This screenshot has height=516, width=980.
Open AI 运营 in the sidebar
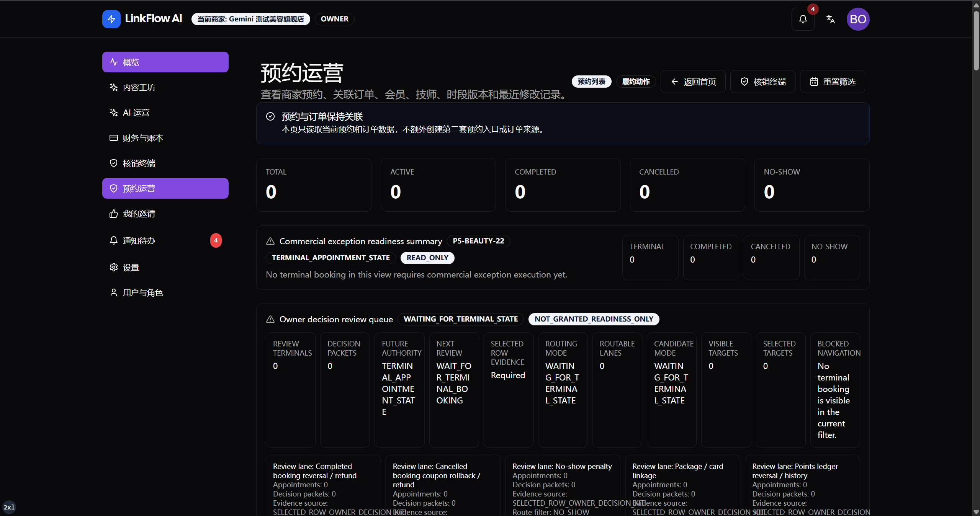(165, 113)
